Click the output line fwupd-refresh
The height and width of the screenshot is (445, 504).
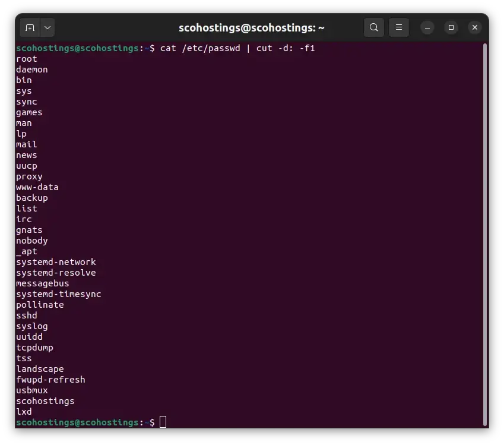(50, 380)
